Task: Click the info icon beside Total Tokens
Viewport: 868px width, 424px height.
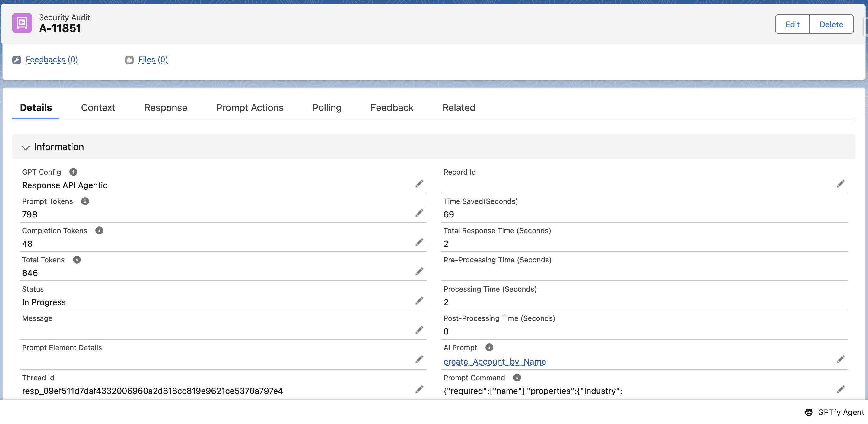Action: pyautogui.click(x=77, y=260)
